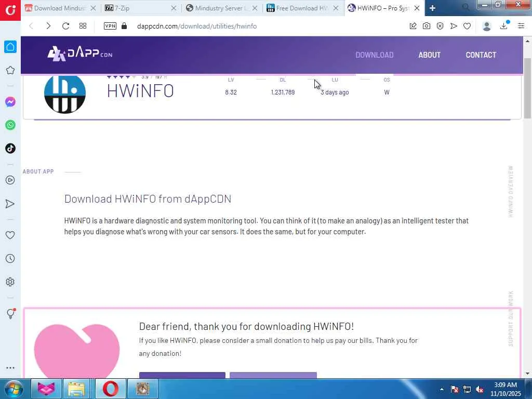Close the HWiNFO – Pro Sys tab
Viewport: 532px width, 399px height.
click(417, 8)
